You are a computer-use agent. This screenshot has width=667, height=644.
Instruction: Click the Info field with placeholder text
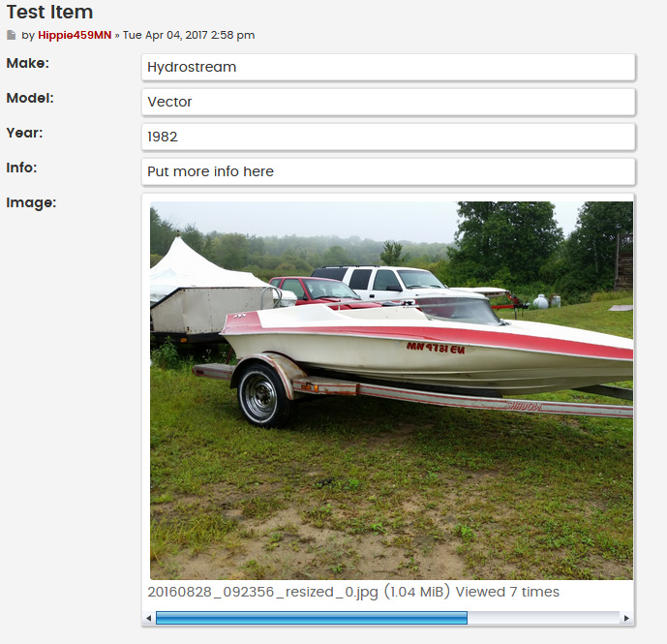click(388, 171)
